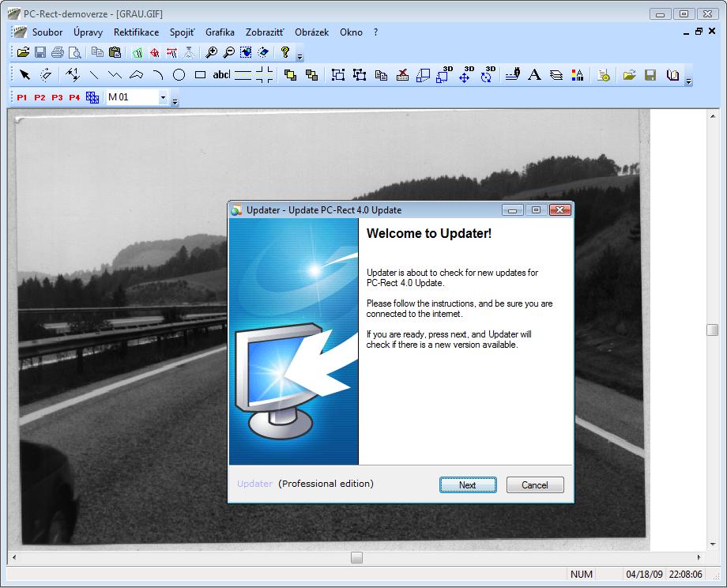Viewport: 727px width, 588px height.
Task: Open help with the yellow question mark
Action: pos(285,52)
